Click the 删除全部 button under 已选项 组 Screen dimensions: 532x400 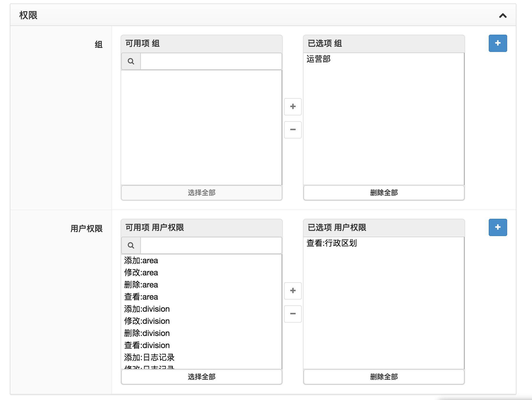(x=384, y=192)
